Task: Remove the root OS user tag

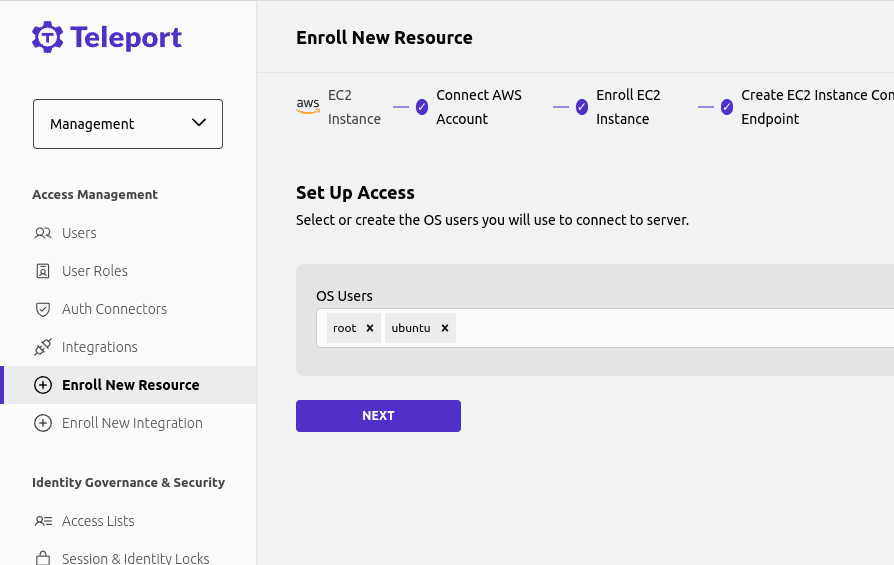Action: [x=369, y=328]
